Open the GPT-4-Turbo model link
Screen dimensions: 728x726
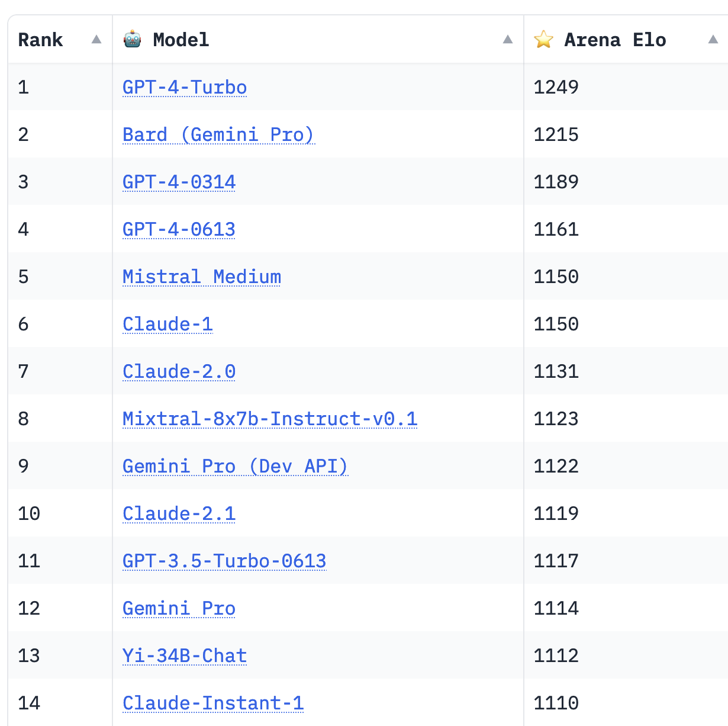pos(185,87)
